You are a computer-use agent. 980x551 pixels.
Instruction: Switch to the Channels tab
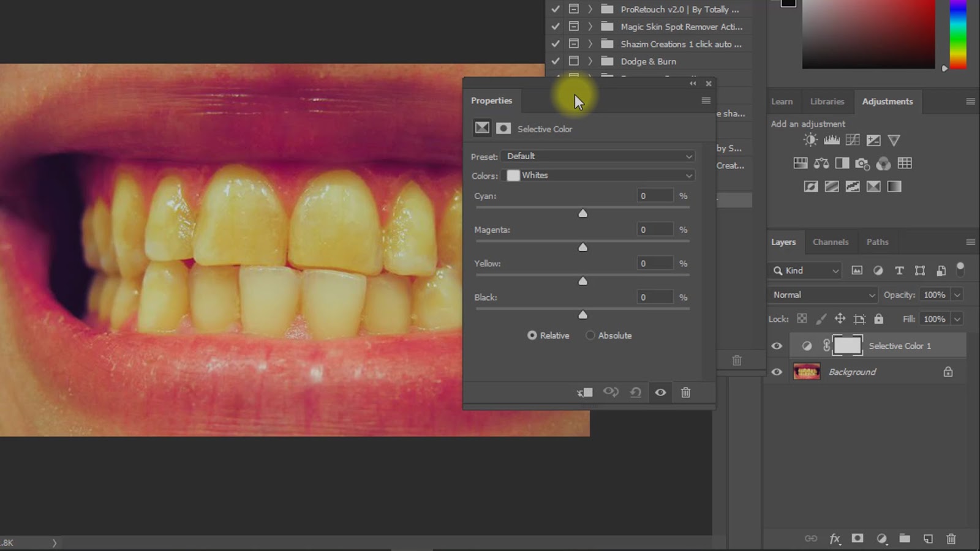pos(831,242)
